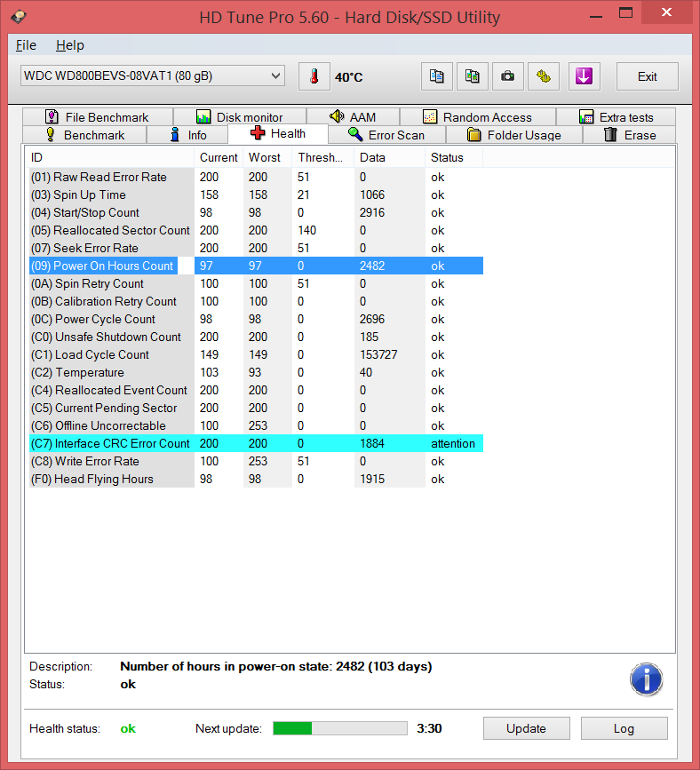
Task: Select the (C0) Unsafe Shutdown Count row
Action: pyautogui.click(x=256, y=337)
